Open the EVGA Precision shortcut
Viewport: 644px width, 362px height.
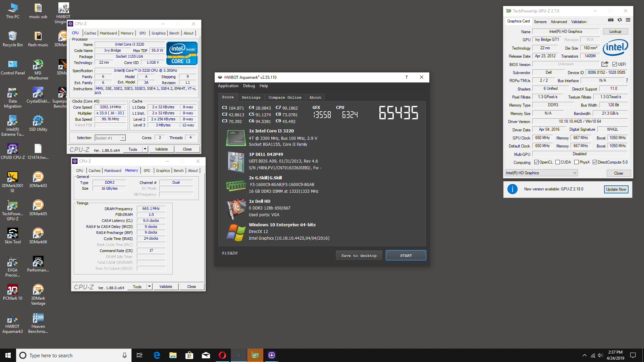(x=13, y=266)
